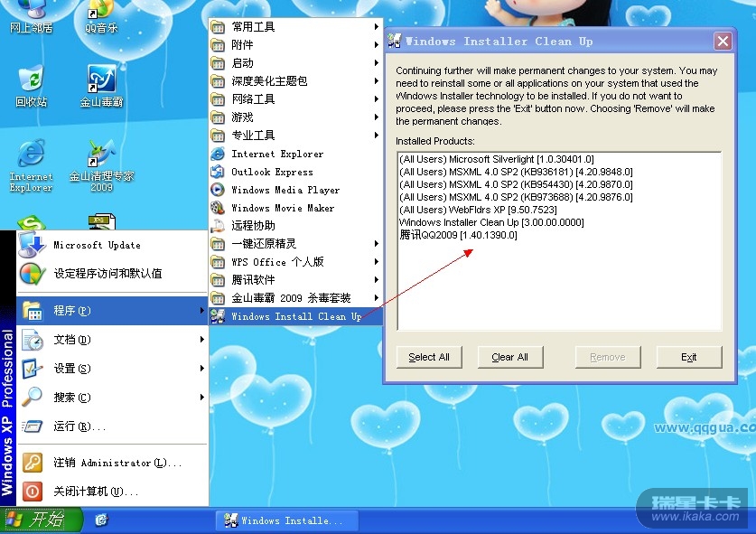The width and height of the screenshot is (756, 534).
Task: Click the Exit button
Action: pos(689,358)
